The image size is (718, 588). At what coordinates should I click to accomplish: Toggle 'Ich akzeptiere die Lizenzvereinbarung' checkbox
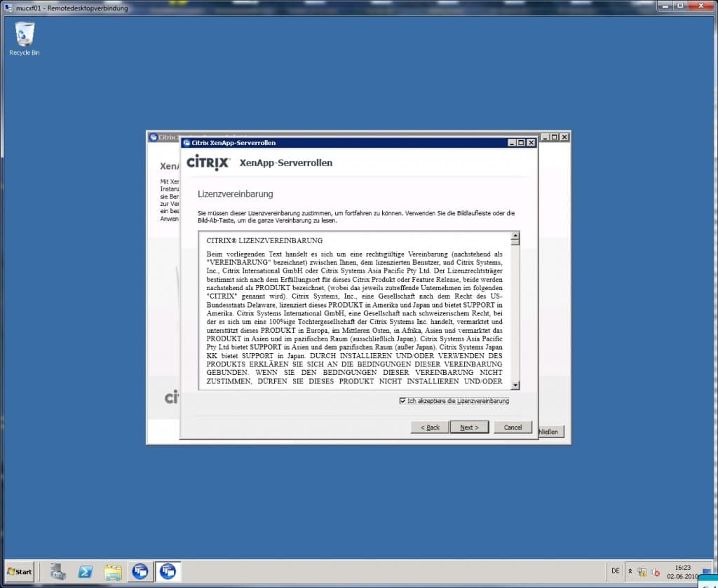tap(402, 401)
